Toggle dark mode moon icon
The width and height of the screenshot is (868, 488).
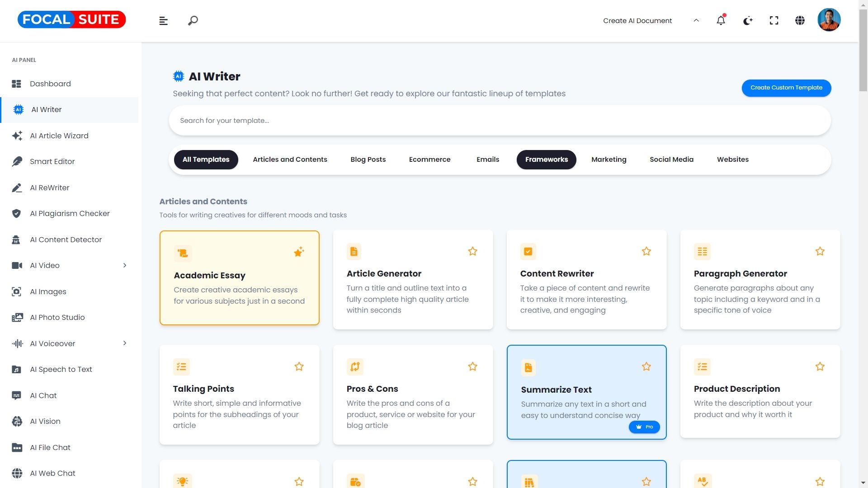(x=748, y=21)
